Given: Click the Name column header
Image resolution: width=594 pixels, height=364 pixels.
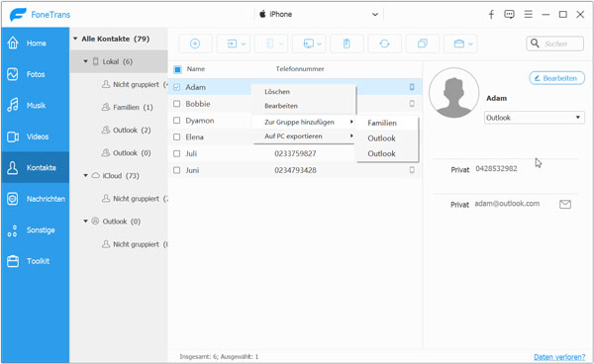Looking at the screenshot, I should (195, 69).
